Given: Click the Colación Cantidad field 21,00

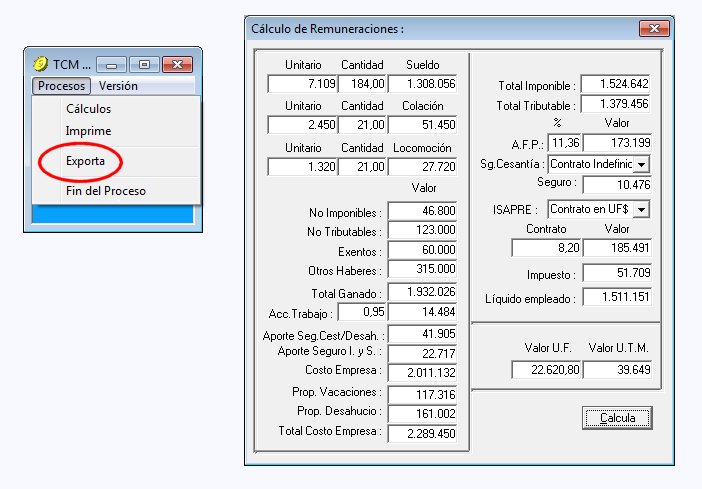Looking at the screenshot, I should (362, 125).
